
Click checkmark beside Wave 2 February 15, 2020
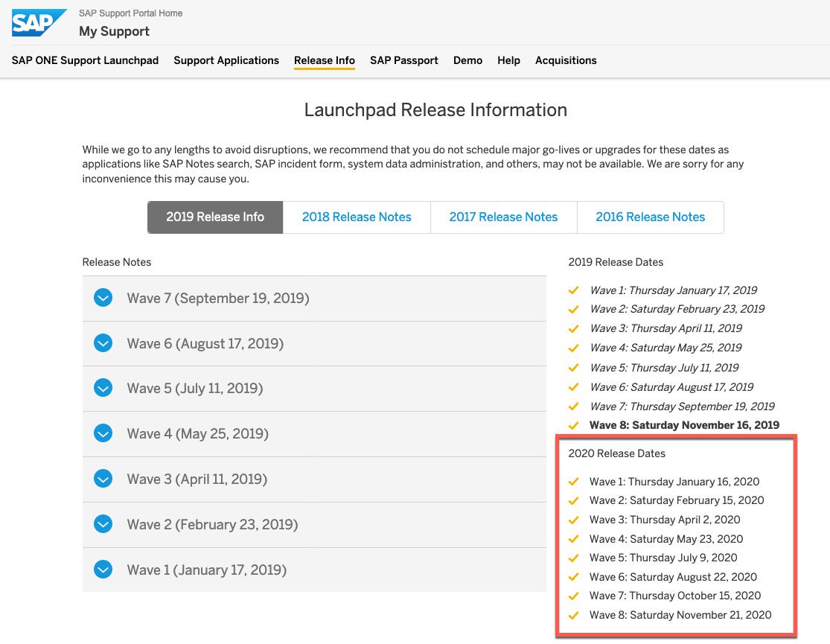click(573, 501)
